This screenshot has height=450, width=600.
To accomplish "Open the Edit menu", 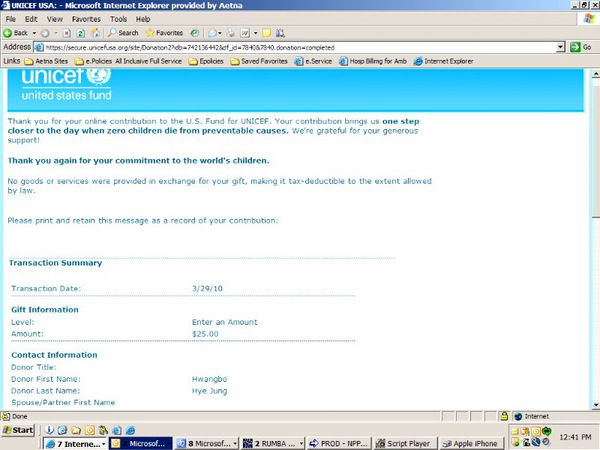I will (x=31, y=19).
